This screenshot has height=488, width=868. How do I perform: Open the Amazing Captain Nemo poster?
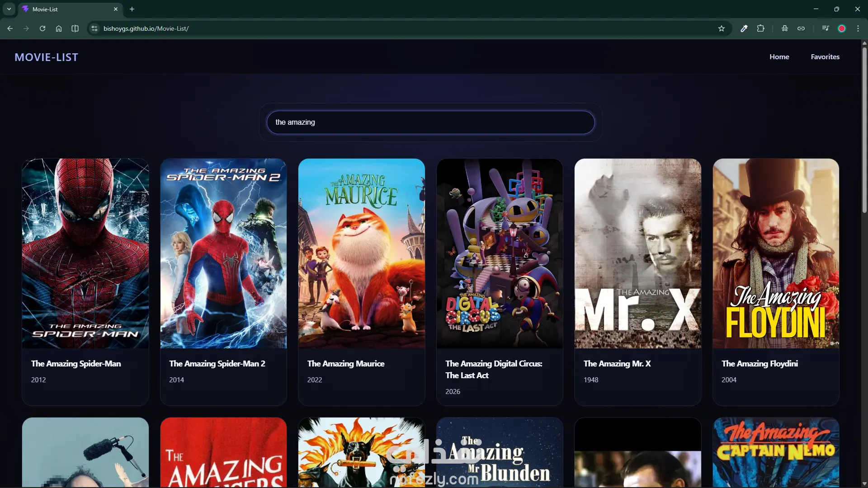tap(776, 452)
